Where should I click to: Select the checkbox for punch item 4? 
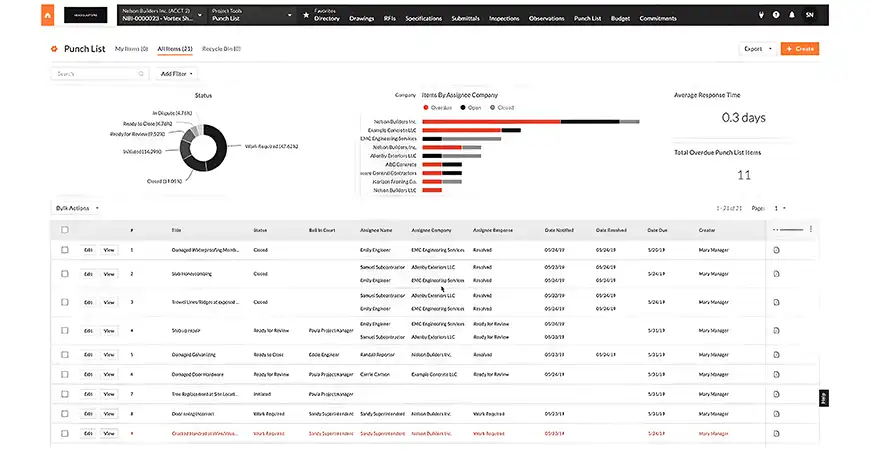point(65,330)
